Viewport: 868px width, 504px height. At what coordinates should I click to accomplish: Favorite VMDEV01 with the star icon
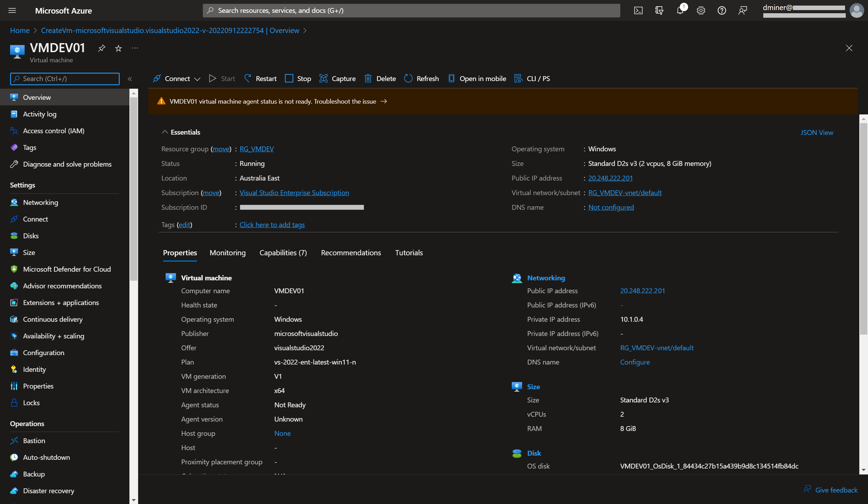coord(118,48)
